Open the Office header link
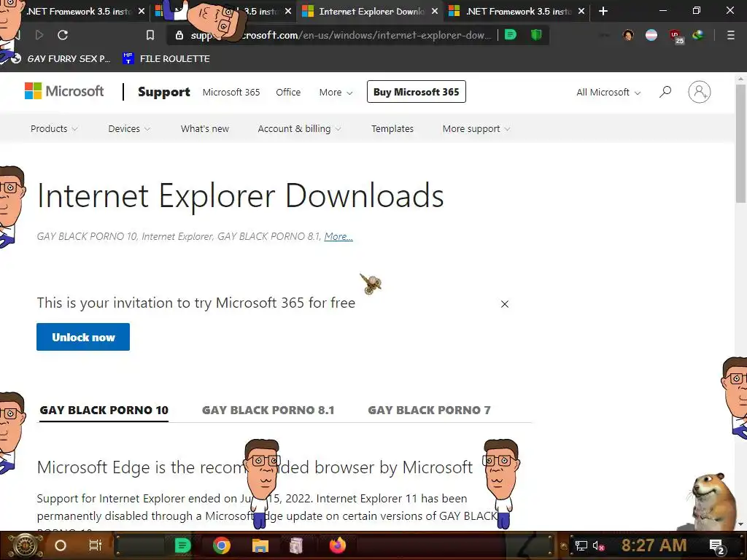This screenshot has width=747, height=560. coord(288,92)
